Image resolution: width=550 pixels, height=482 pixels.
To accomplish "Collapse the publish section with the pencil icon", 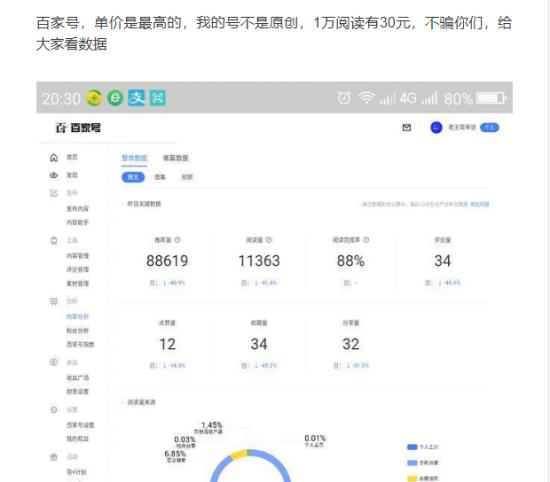I will [54, 193].
